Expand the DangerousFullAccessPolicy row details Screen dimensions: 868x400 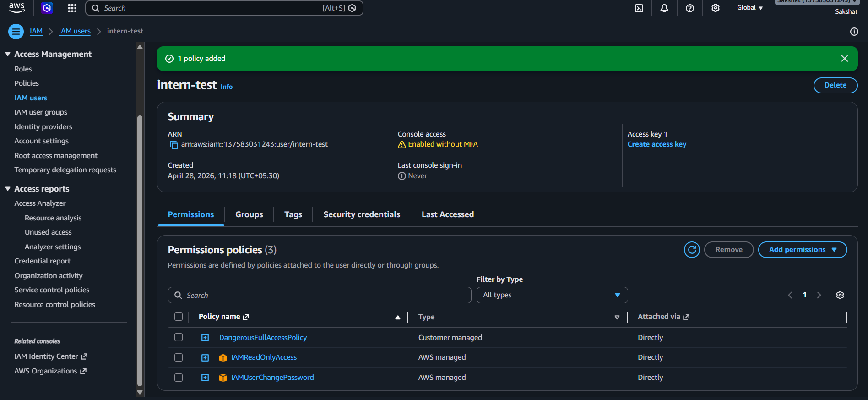(x=205, y=338)
